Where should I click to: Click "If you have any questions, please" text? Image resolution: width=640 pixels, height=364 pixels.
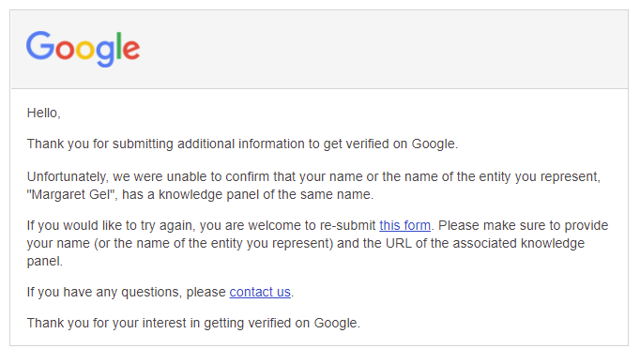[x=126, y=292]
